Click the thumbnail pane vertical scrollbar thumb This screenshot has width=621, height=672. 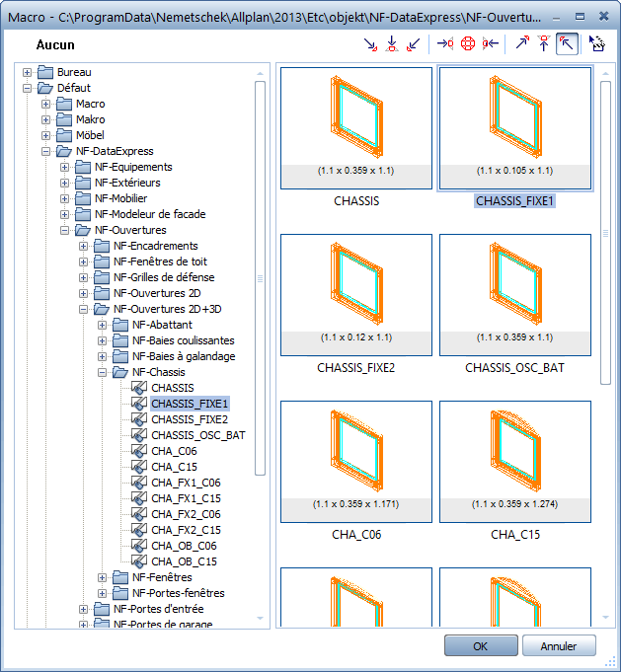(x=605, y=233)
